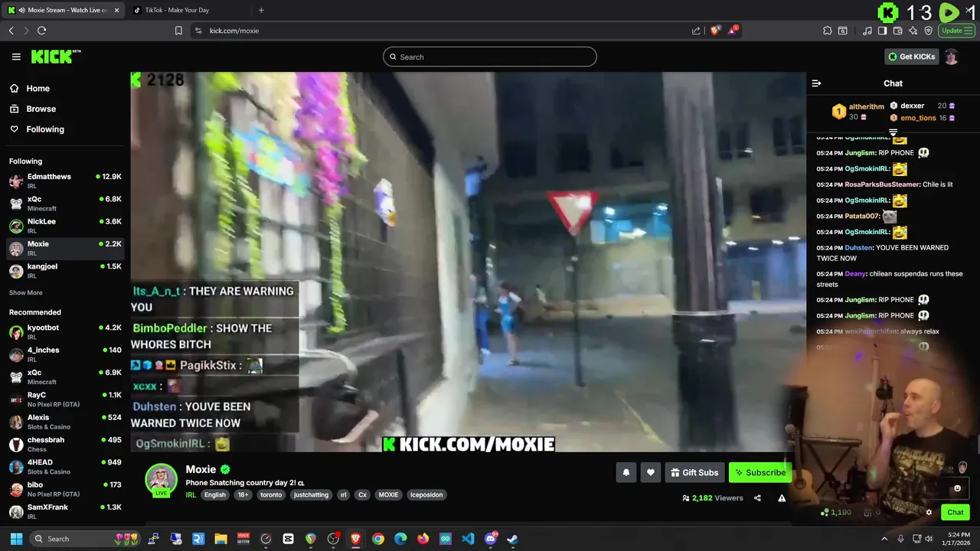The image size is (980, 551).
Task: Open Edmatthews channel in Following list
Action: pos(65,181)
